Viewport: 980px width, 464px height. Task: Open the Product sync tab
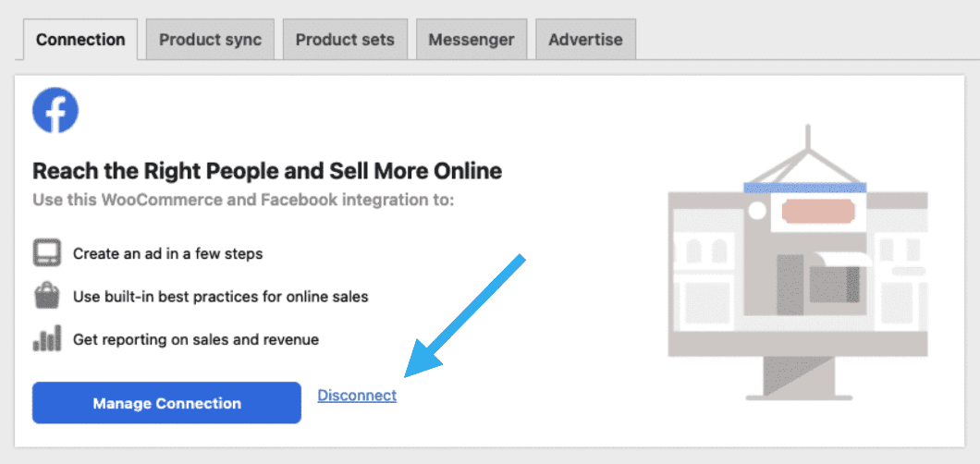(210, 40)
